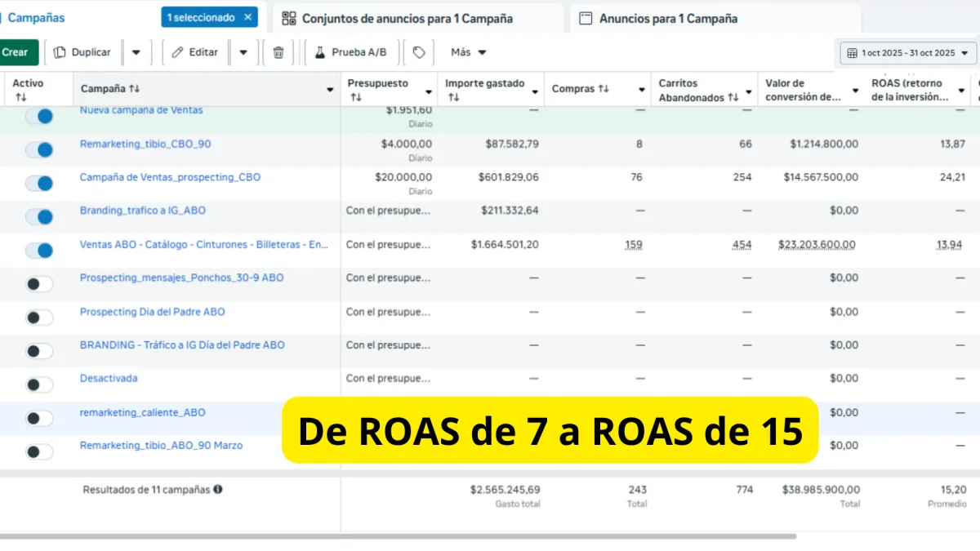Open the Valor de conversión column dropdown arrow
The width and height of the screenshot is (980, 551).
[855, 91]
